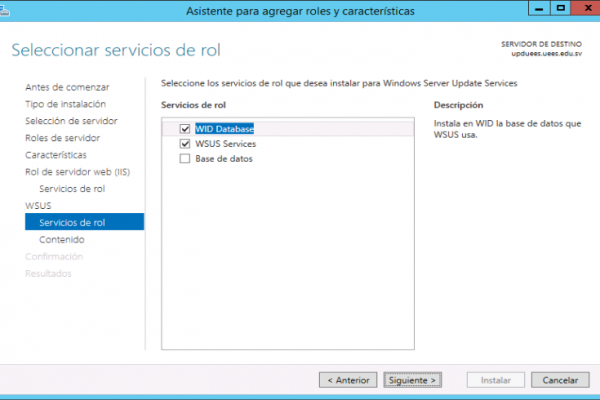Open the WSUS step

pyautogui.click(x=38, y=206)
